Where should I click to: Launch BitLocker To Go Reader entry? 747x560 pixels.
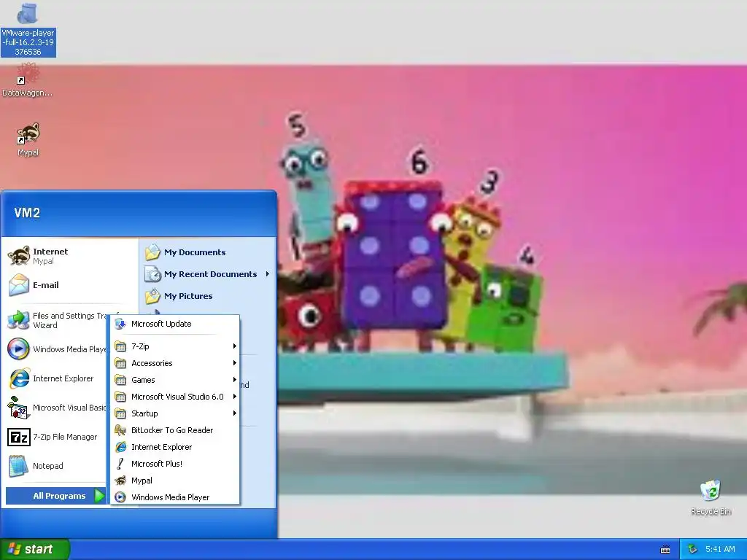pos(175,430)
